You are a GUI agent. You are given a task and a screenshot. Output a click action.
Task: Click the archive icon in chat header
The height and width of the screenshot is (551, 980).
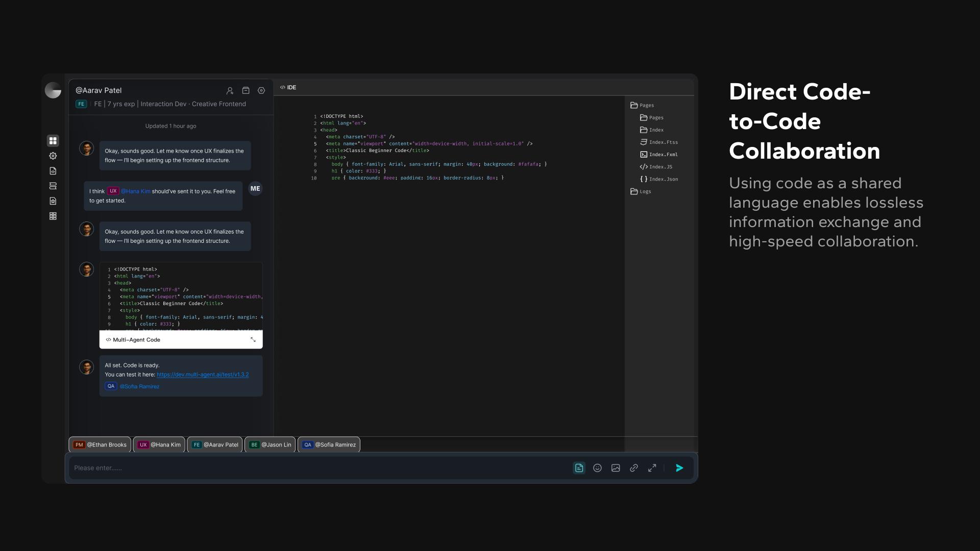pyautogui.click(x=246, y=90)
